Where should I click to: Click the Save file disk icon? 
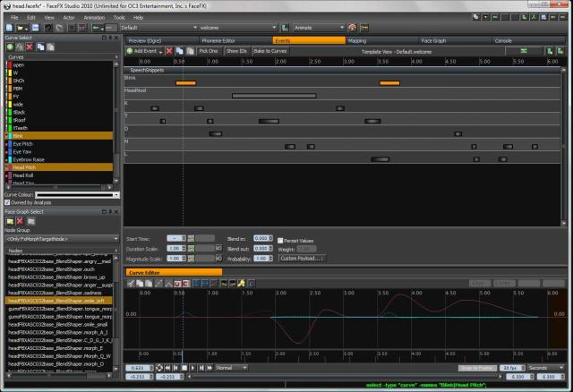click(35, 28)
